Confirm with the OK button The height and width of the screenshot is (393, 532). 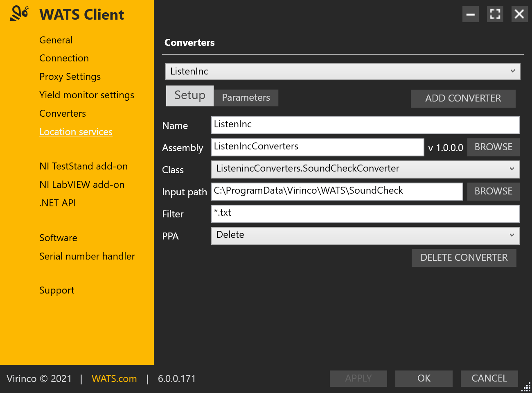424,379
